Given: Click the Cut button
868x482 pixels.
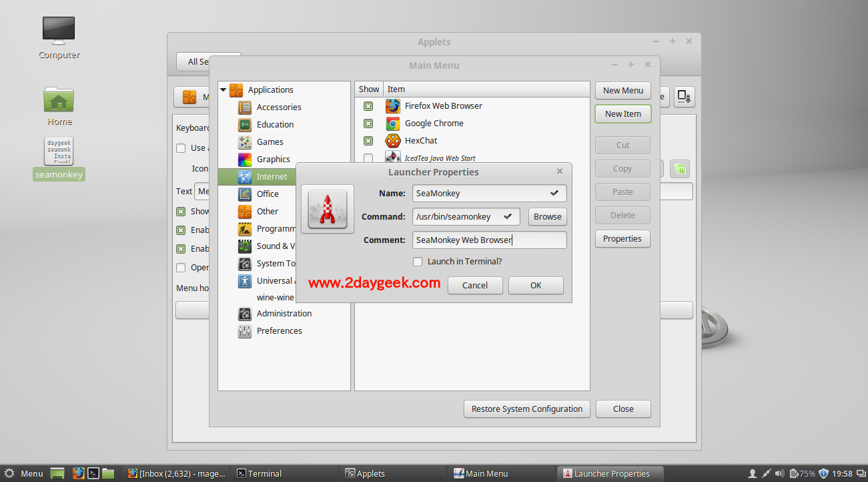Looking at the screenshot, I should 622,145.
